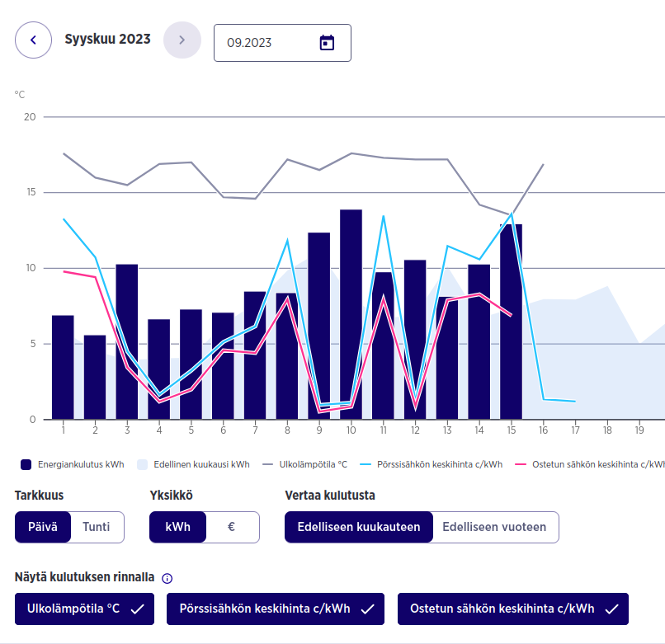Open the calendar date picker icon

coord(328,43)
